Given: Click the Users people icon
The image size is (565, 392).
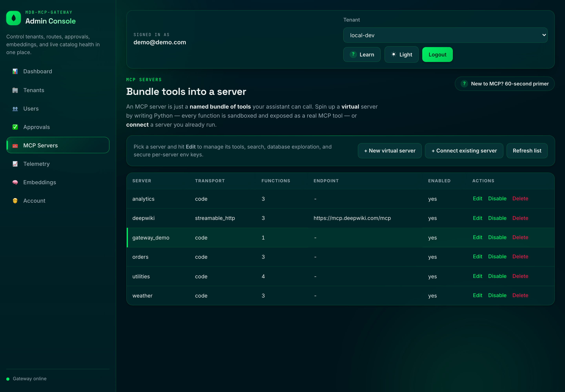Looking at the screenshot, I should [x=15, y=109].
